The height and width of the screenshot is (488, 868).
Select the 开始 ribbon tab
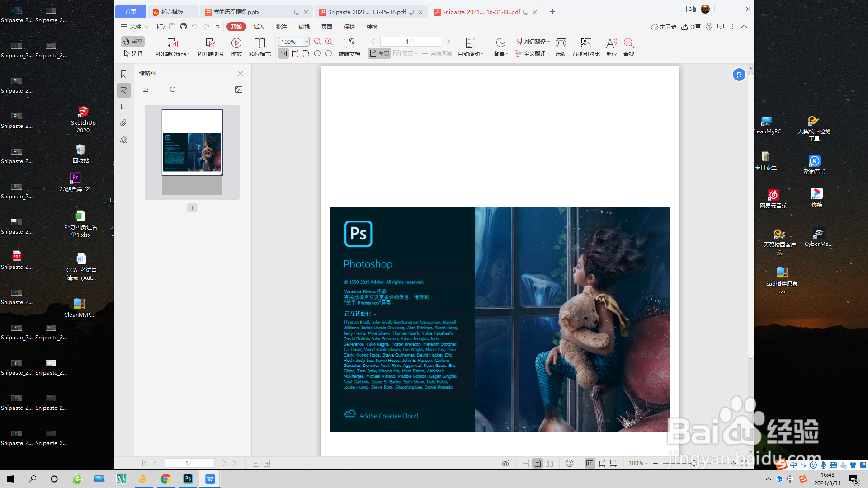coord(236,27)
